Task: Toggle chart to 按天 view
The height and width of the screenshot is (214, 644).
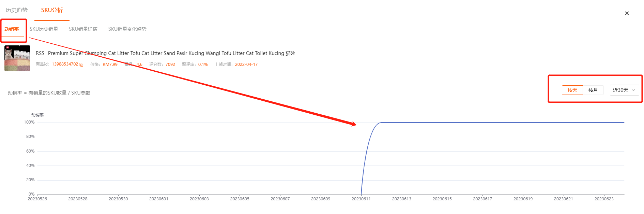Action: click(572, 90)
